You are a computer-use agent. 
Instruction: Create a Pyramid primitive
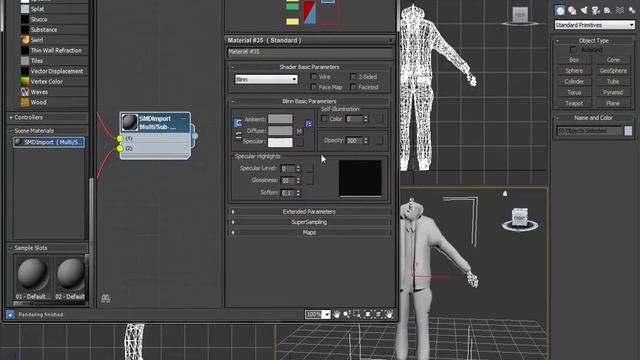(613, 92)
